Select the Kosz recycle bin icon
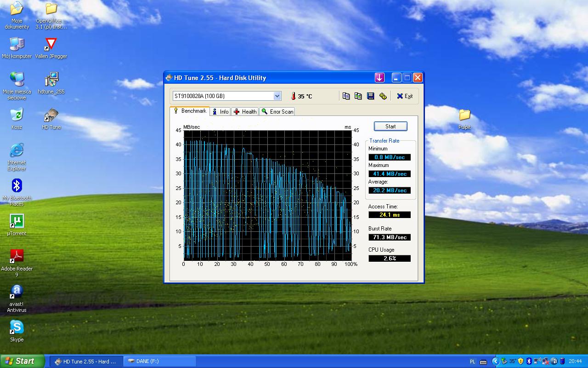The width and height of the screenshot is (588, 368). point(17,119)
